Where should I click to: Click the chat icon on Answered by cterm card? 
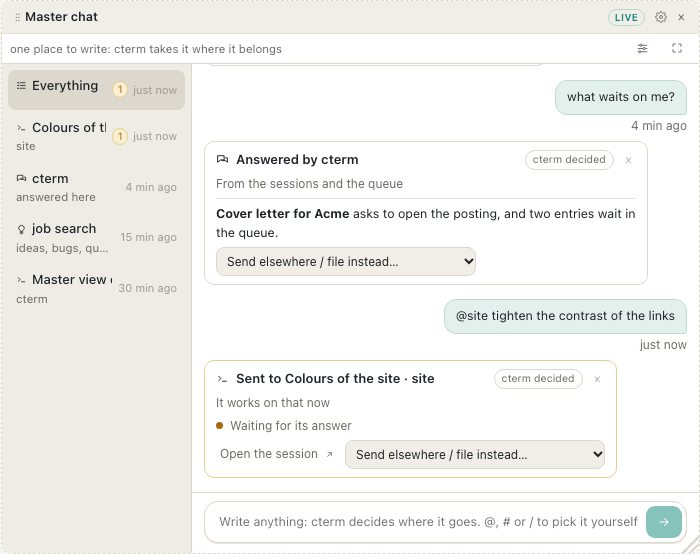(x=222, y=159)
